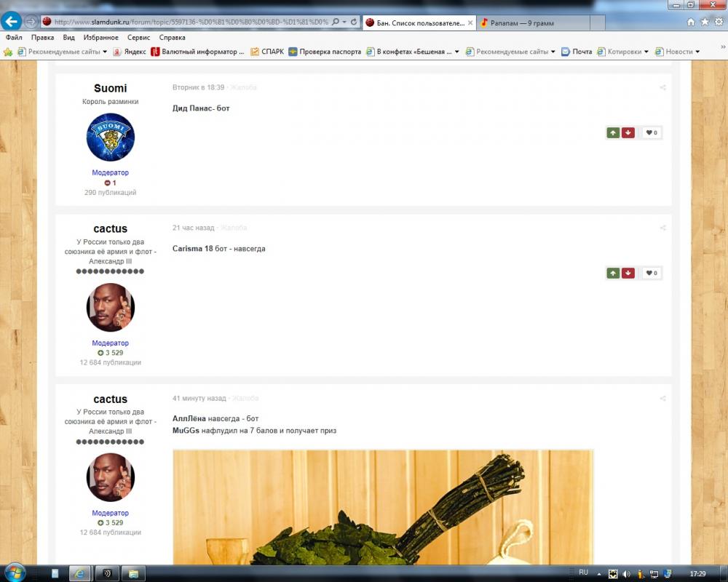
Task: Click the Windows Start button
Action: tap(15, 572)
